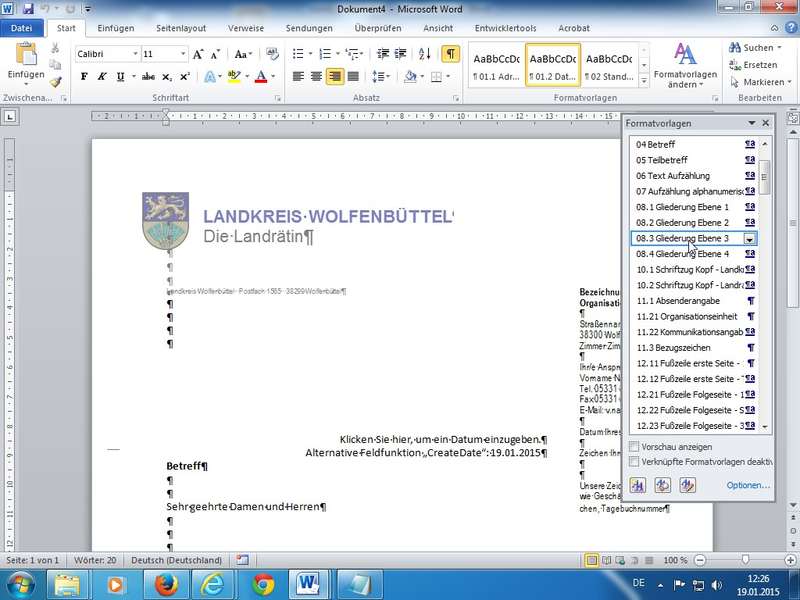The image size is (800, 600).
Task: Click styles list scrollbar thumb
Action: [x=764, y=177]
